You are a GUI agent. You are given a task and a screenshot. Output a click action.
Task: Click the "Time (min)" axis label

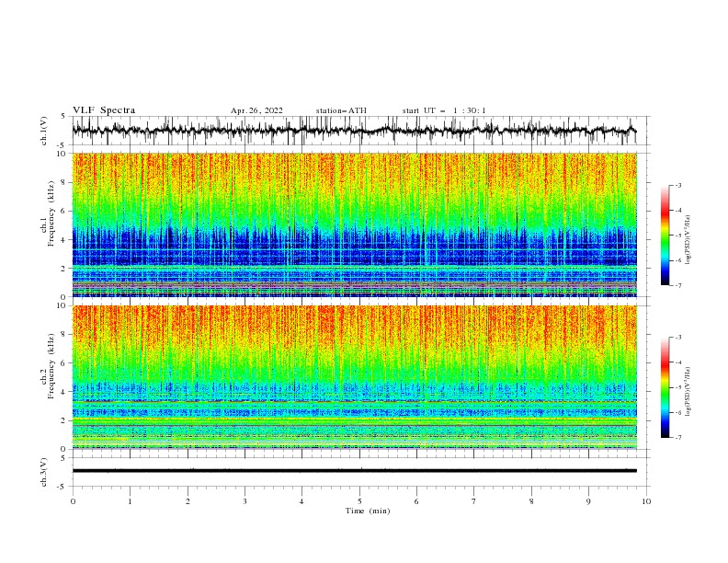coord(368,511)
